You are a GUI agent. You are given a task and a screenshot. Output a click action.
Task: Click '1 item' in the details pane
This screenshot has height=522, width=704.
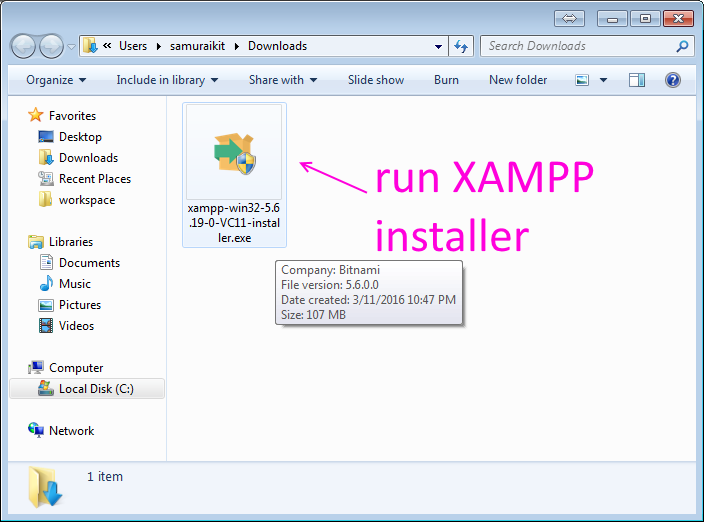(105, 477)
